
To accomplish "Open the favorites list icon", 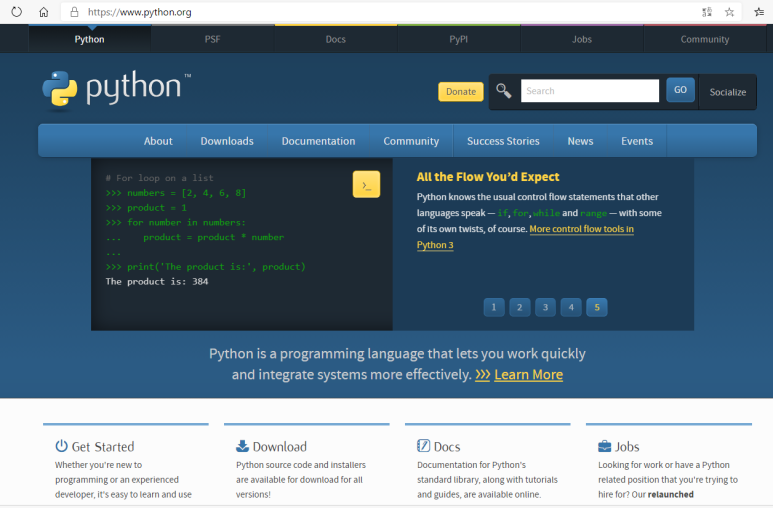I will point(759,12).
